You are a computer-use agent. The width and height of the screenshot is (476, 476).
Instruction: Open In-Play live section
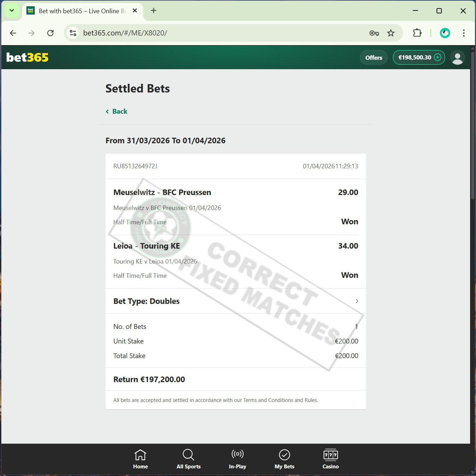tap(237, 459)
